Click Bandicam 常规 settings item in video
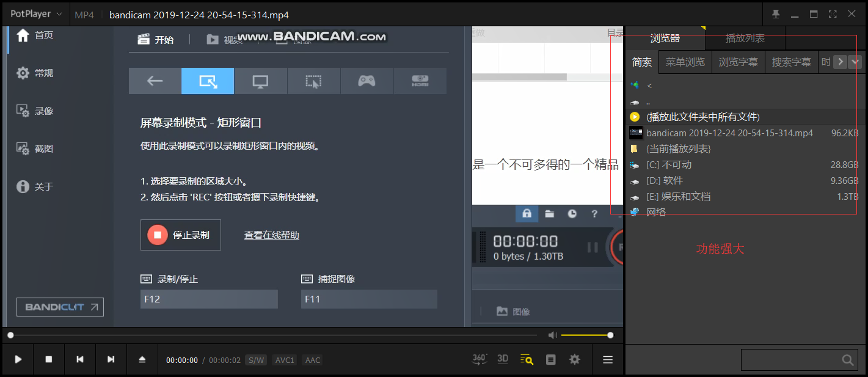The height and width of the screenshot is (377, 868). [35, 73]
